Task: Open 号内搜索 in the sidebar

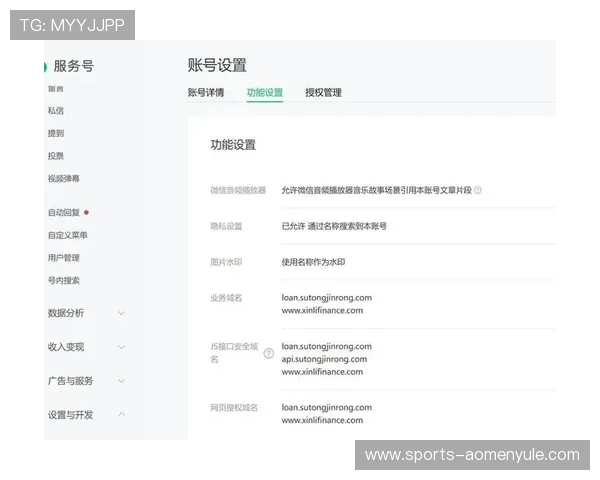Action: point(64,280)
